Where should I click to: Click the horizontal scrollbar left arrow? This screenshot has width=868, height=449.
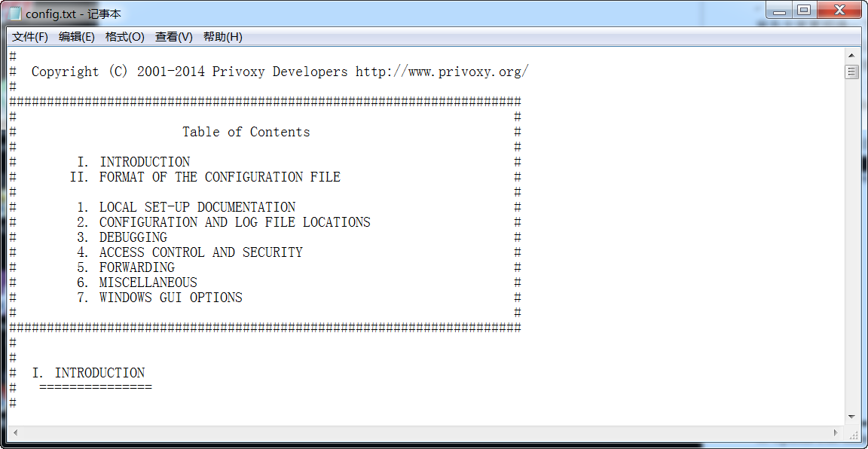tap(16, 433)
